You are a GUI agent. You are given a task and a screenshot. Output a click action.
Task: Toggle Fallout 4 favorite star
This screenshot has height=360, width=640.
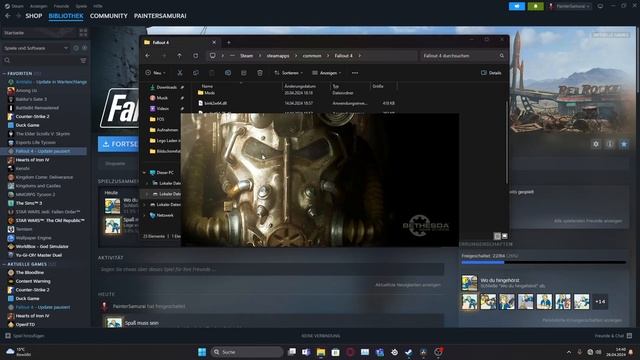pyautogui.click(x=624, y=144)
